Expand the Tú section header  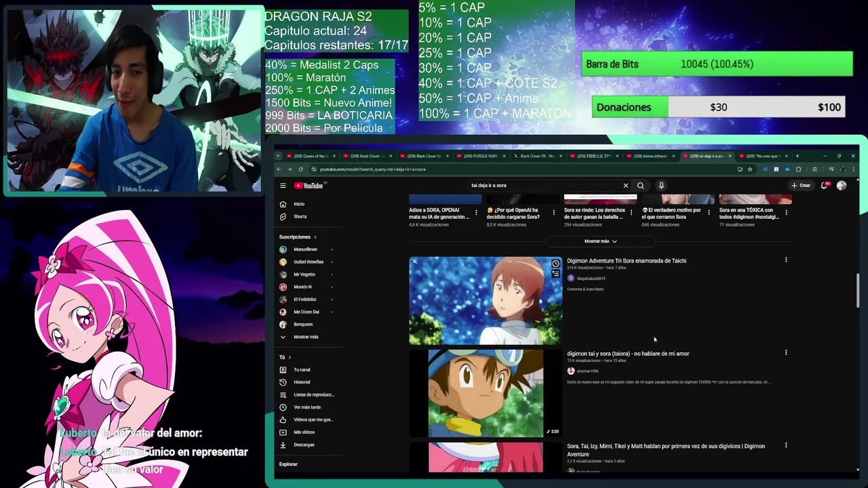coord(285,357)
